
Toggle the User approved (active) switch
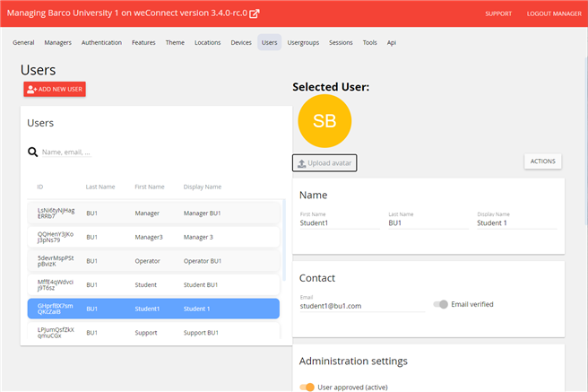(x=307, y=388)
